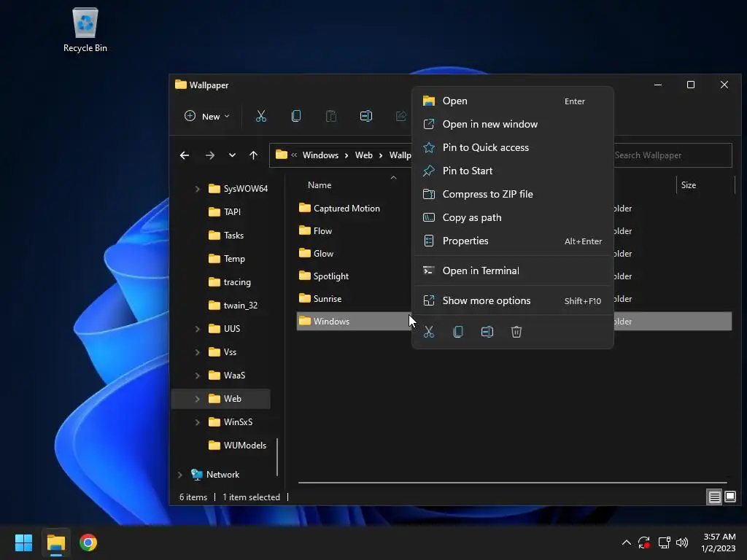This screenshot has width=747, height=560.
Task: Select the Spotlight folder
Action: pos(330,276)
